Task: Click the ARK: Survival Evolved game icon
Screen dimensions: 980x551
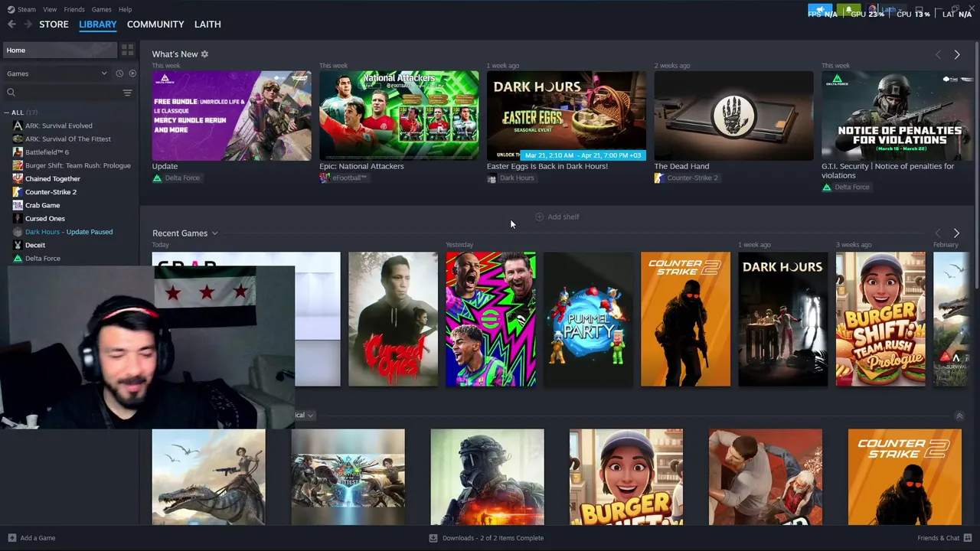Action: point(18,126)
